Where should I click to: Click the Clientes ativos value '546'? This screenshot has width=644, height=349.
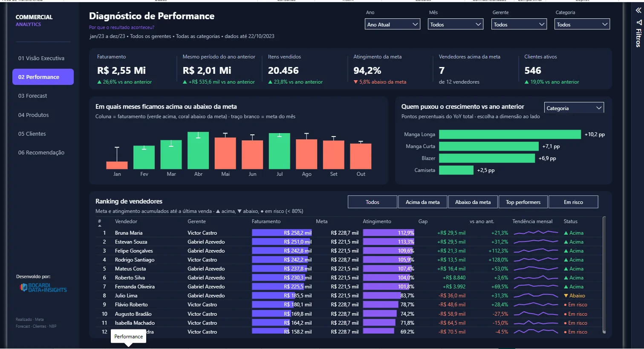(x=533, y=70)
